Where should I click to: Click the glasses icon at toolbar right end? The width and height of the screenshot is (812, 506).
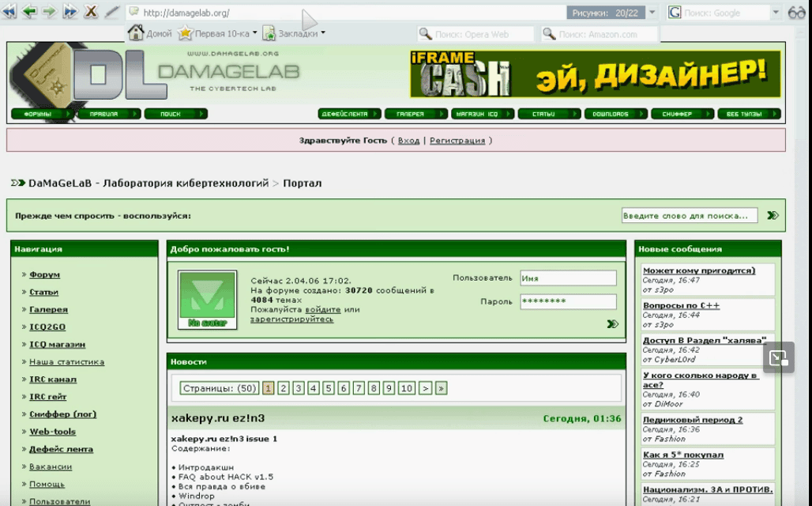tap(796, 13)
